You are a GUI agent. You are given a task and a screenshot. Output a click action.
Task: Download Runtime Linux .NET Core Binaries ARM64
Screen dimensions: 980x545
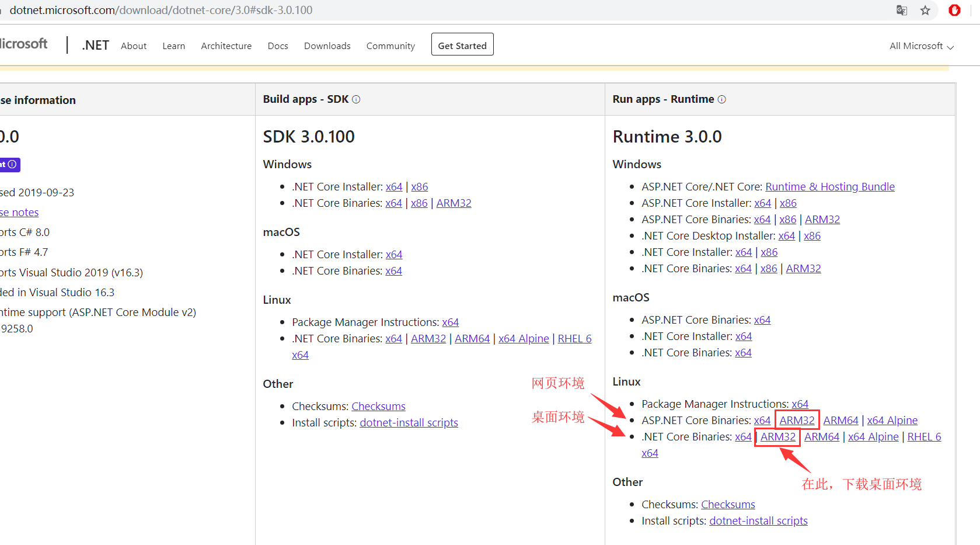coord(822,437)
